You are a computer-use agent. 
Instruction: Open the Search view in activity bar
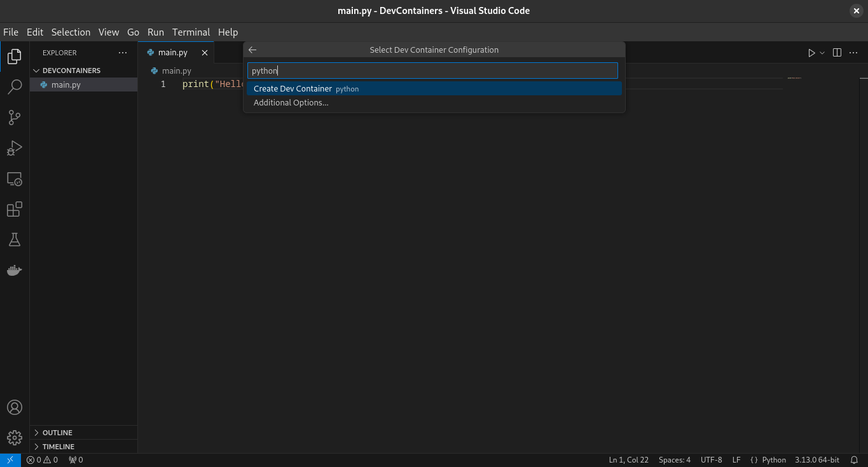pos(14,87)
